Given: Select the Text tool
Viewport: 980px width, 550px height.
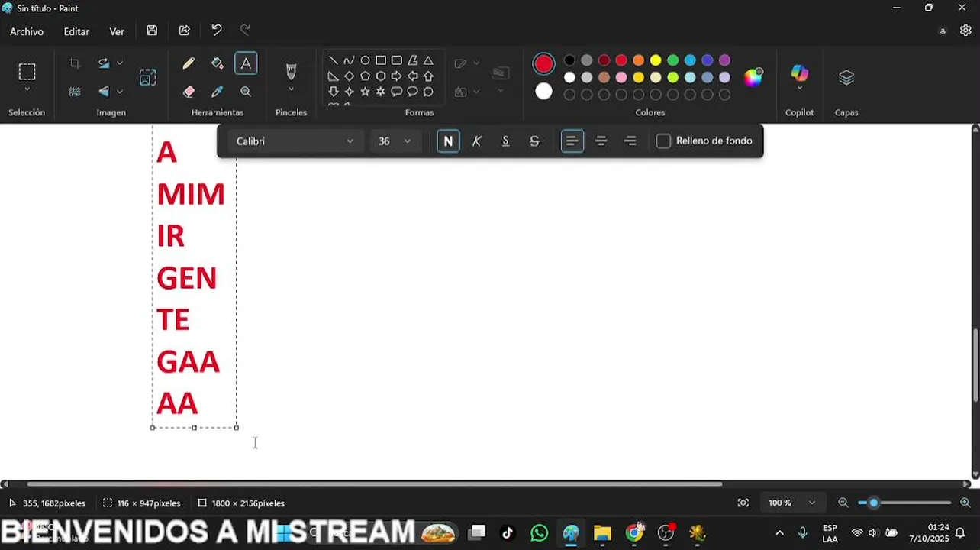Looking at the screenshot, I should (246, 63).
